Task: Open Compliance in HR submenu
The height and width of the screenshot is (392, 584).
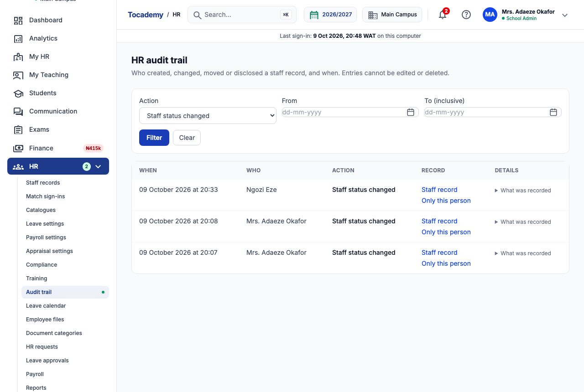Action: 42,265
